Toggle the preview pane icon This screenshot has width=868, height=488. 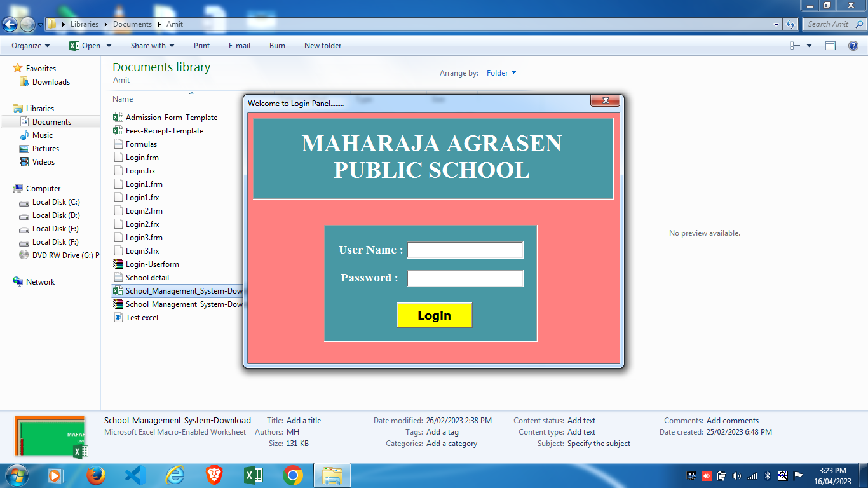(x=830, y=46)
